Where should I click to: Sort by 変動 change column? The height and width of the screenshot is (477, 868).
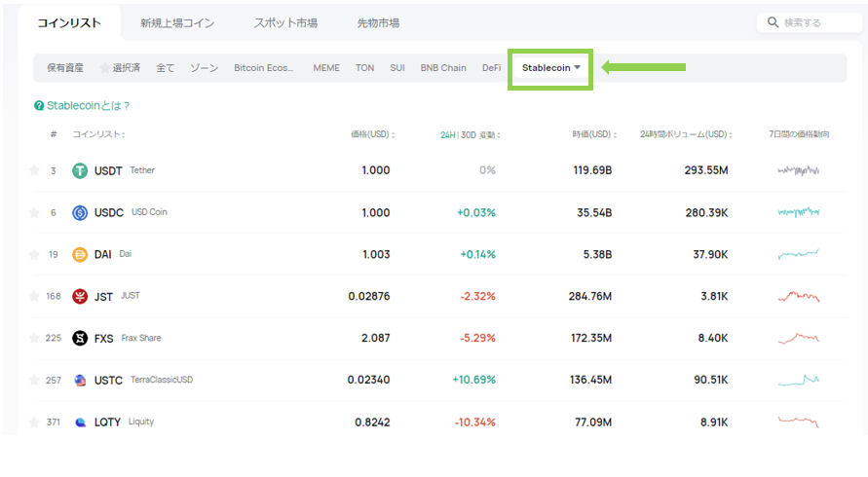(490, 135)
